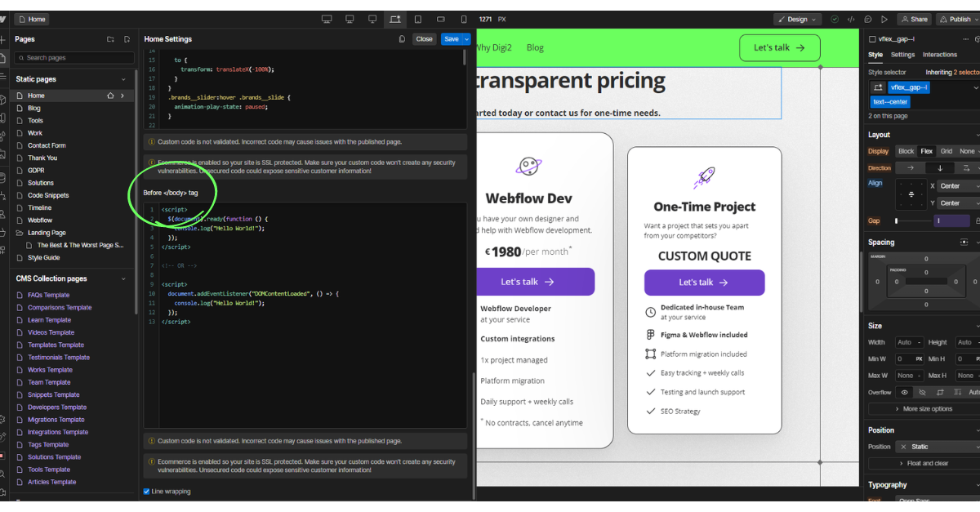Click the blue Save button
The height and width of the screenshot is (512, 980).
click(x=452, y=38)
